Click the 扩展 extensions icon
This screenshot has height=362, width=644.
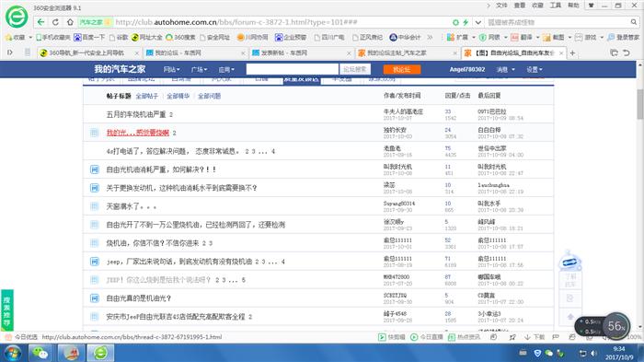[x=451, y=38]
